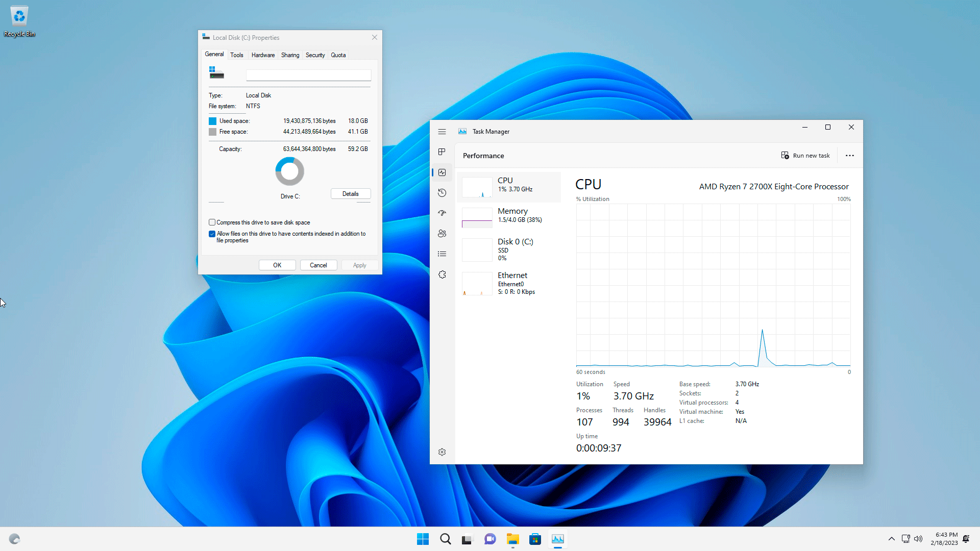980x551 pixels.
Task: Select the Memory performance graph item
Action: tap(509, 215)
